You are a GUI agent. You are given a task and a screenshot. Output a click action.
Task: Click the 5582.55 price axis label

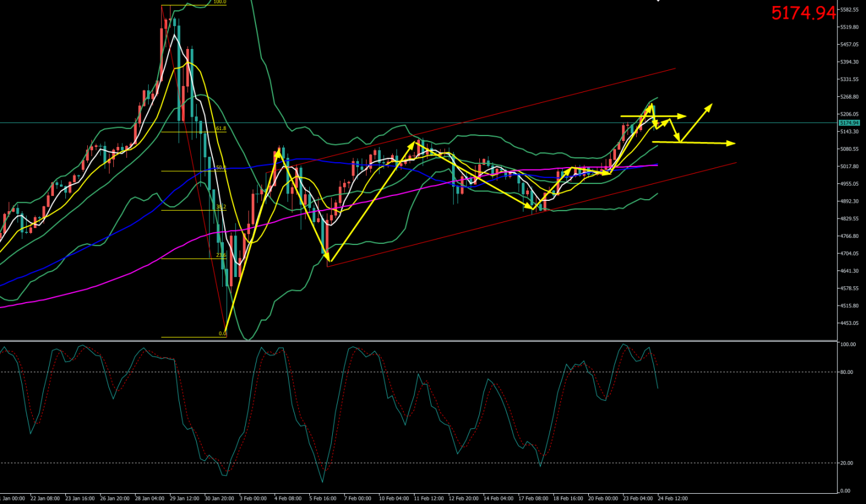tap(850, 10)
